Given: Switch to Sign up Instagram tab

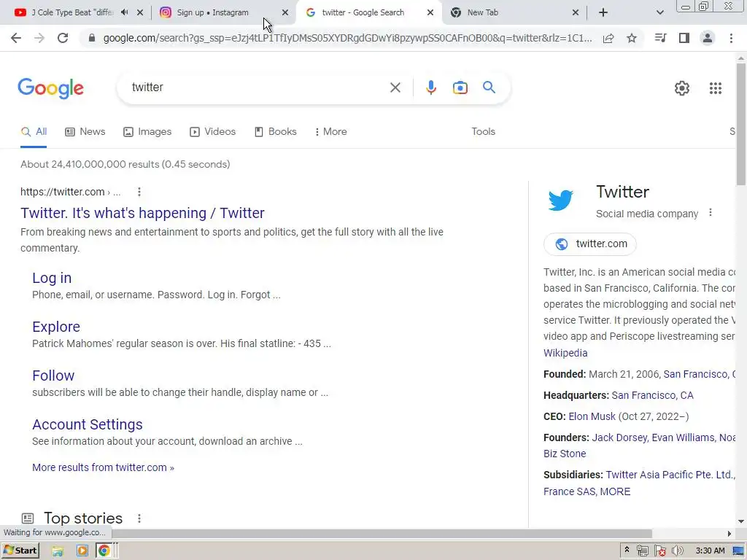Looking at the screenshot, I should 212,12.
